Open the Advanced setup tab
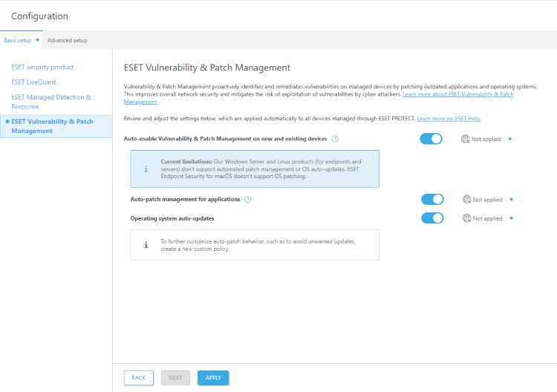Image resolution: width=557 pixels, height=392 pixels. pyautogui.click(x=67, y=41)
